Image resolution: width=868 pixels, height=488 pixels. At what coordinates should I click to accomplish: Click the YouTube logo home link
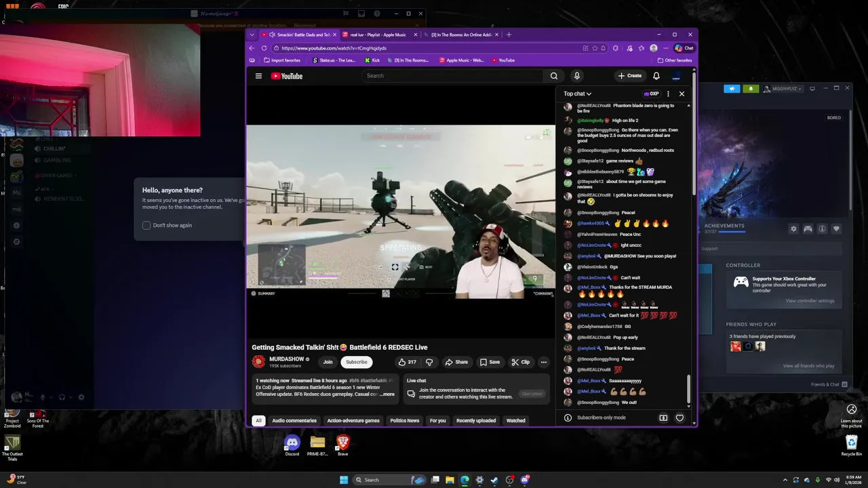[x=287, y=76]
